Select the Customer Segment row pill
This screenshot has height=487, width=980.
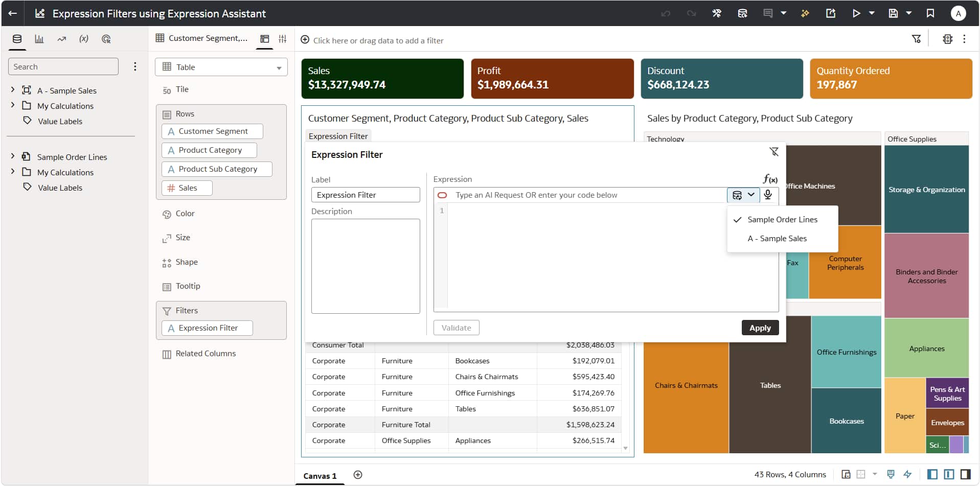coord(213,131)
